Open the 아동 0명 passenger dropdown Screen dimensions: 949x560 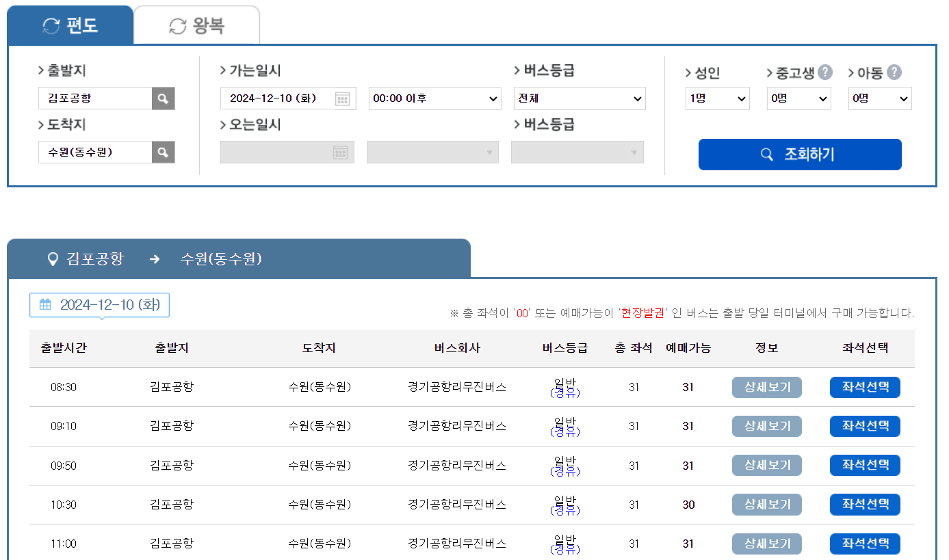pyautogui.click(x=880, y=98)
